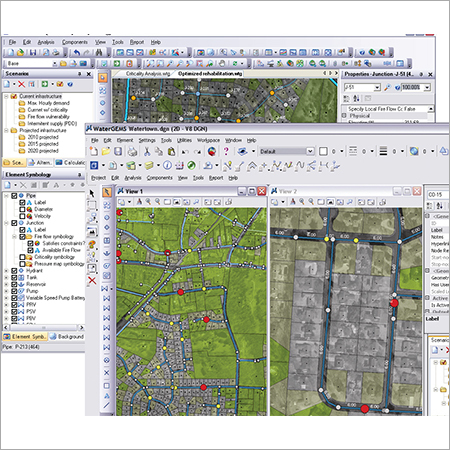This screenshot has width=450, height=450.
Task: Collapse the Projected infrastructure tree node
Action: (x=6, y=130)
